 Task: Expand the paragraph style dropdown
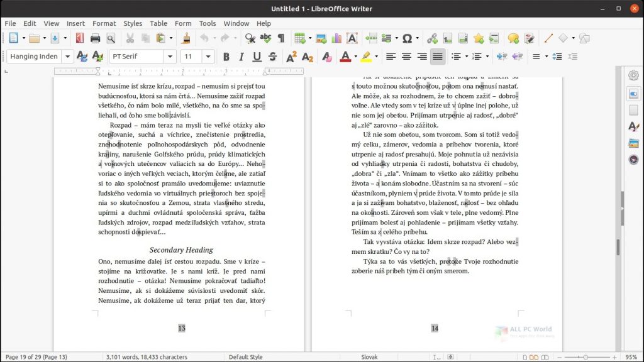pyautogui.click(x=67, y=57)
